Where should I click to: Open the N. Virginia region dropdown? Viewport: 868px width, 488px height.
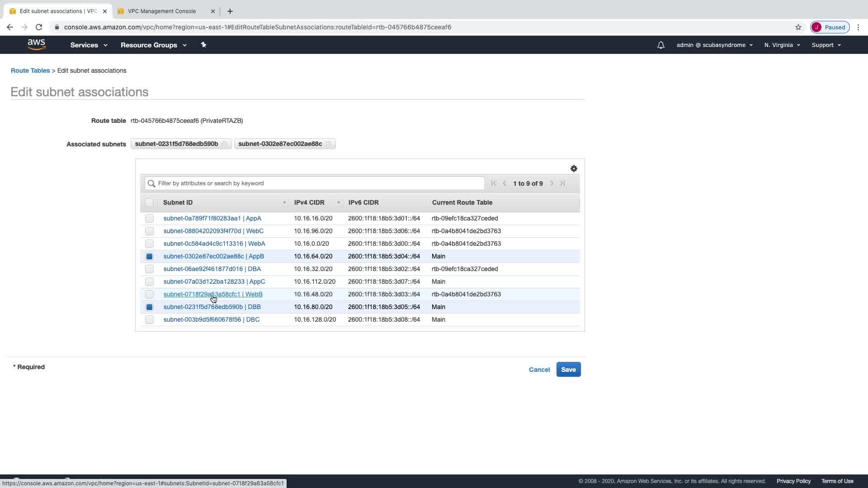click(x=782, y=45)
